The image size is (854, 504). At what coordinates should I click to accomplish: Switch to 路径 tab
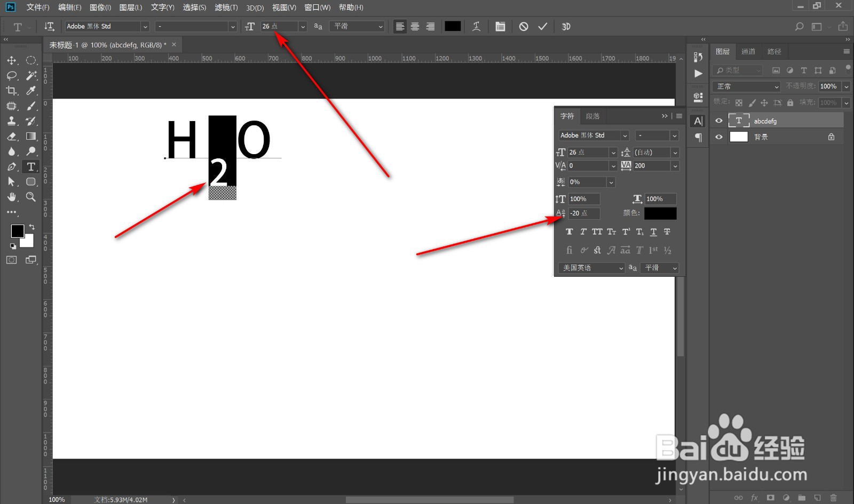tap(774, 51)
